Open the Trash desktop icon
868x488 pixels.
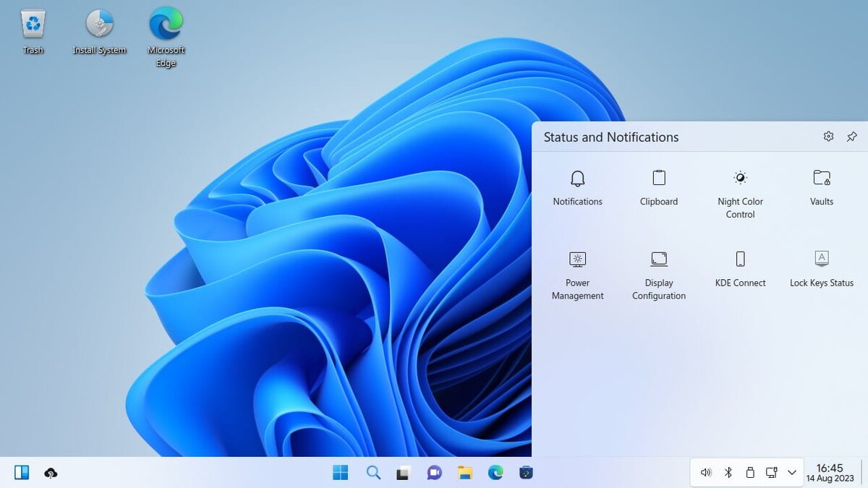click(33, 31)
